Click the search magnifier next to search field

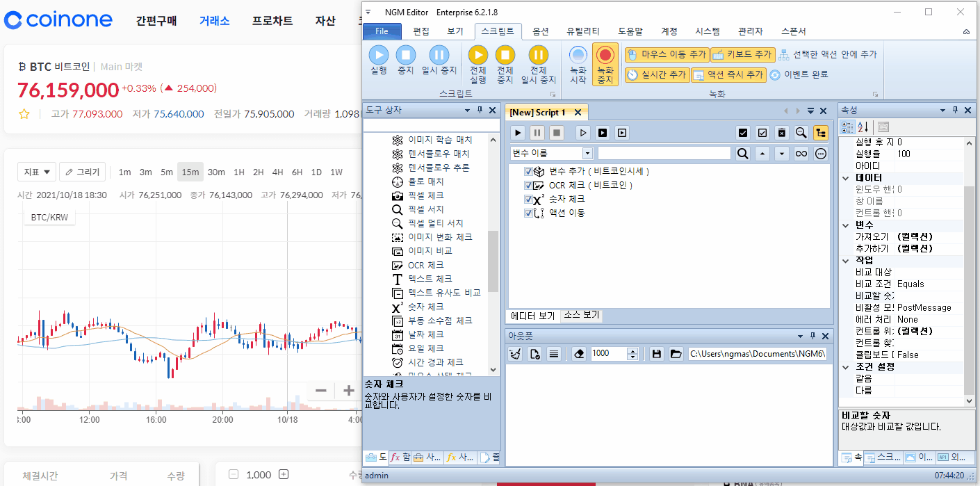(743, 153)
